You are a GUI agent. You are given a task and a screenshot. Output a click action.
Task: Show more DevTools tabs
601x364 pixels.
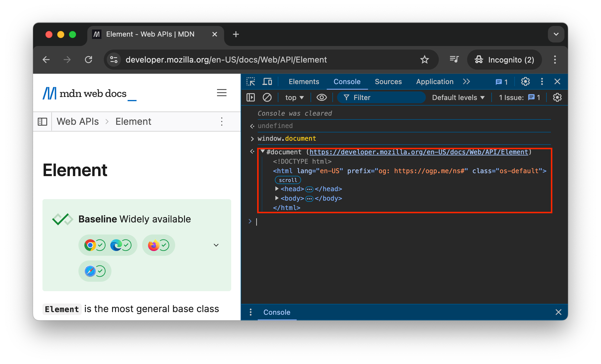tap(466, 82)
